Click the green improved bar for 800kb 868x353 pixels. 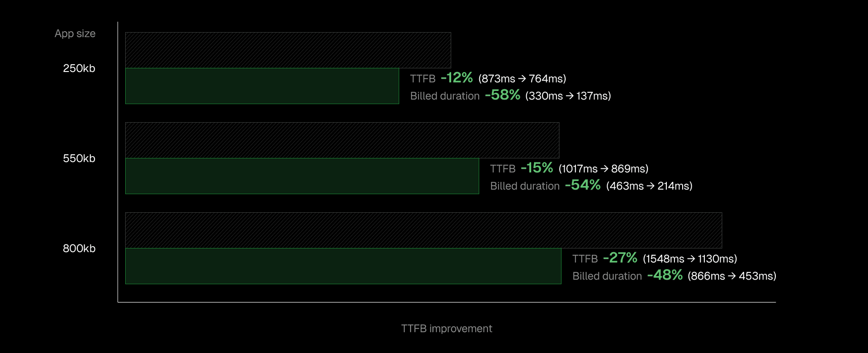pos(343,266)
